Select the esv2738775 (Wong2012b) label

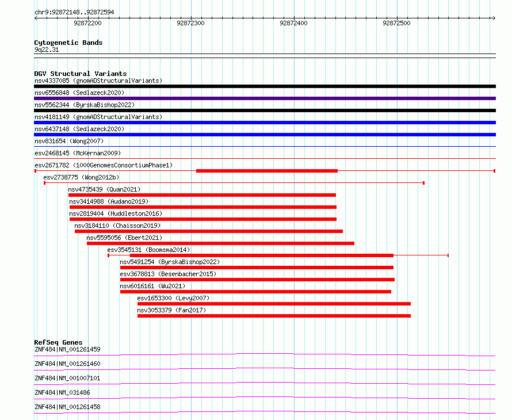click(x=81, y=177)
